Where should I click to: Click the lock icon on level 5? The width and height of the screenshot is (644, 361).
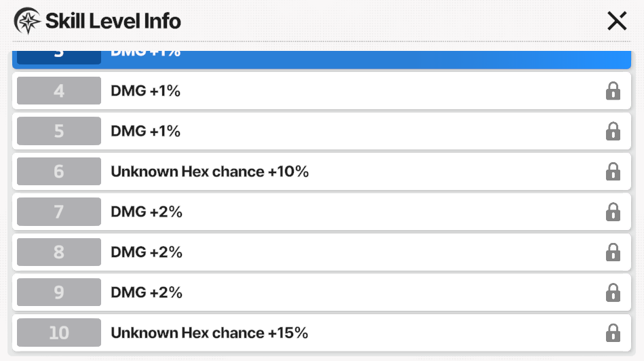click(x=613, y=131)
